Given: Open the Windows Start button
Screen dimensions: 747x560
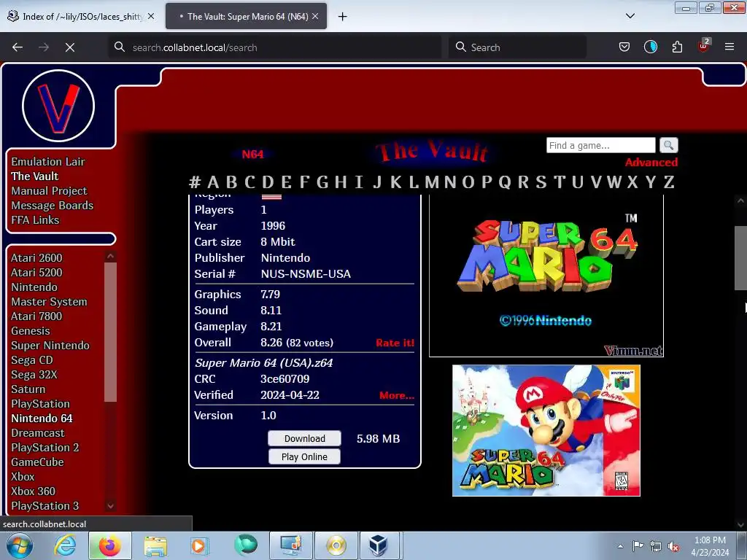Looking at the screenshot, I should [19, 545].
